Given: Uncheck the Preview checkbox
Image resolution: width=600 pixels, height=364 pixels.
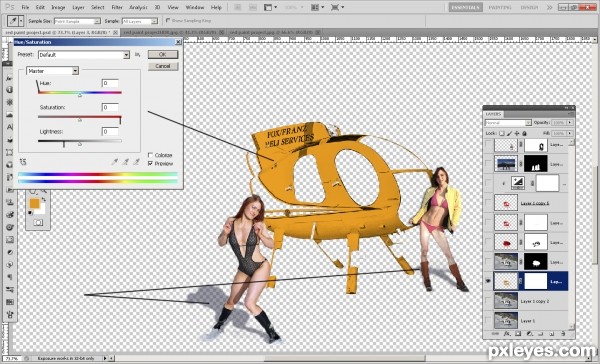Looking at the screenshot, I should click(150, 163).
